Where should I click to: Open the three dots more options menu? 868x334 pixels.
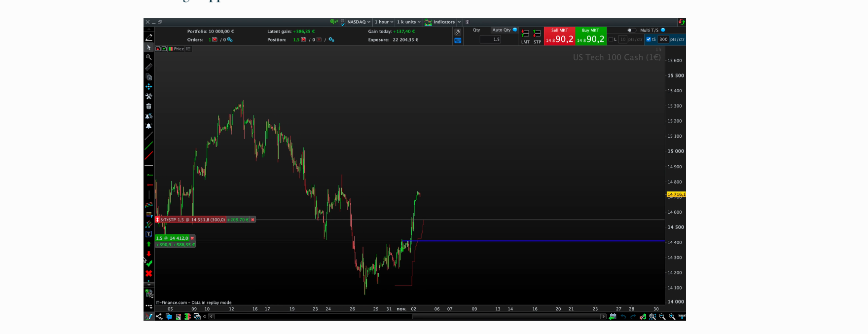pyautogui.click(x=148, y=306)
